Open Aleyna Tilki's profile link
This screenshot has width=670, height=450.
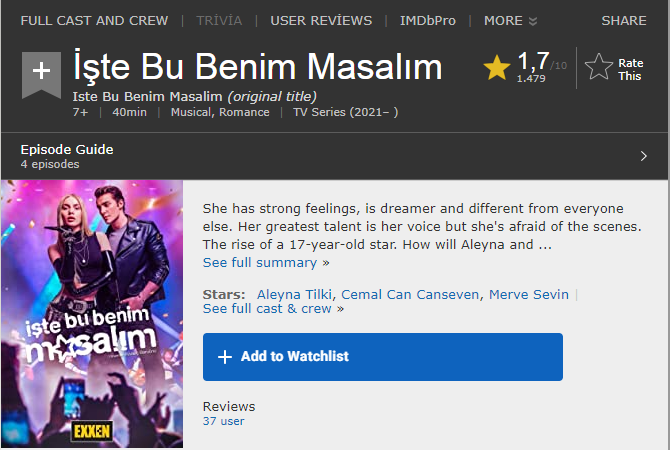(x=295, y=294)
